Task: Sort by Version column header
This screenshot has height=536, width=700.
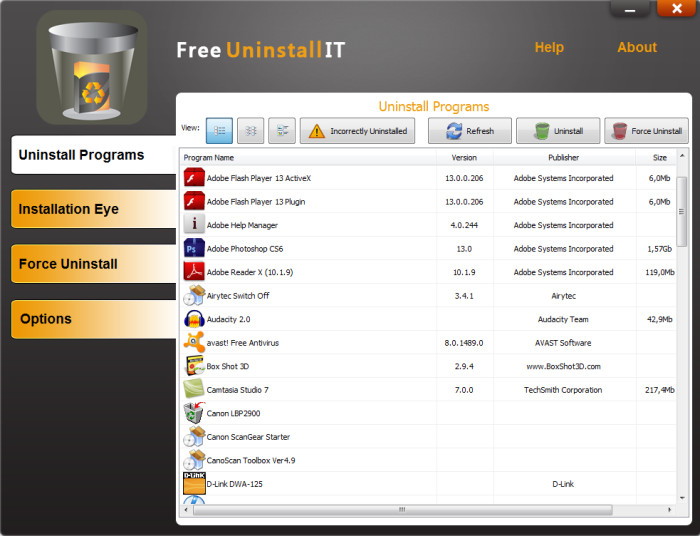Action: (x=464, y=158)
